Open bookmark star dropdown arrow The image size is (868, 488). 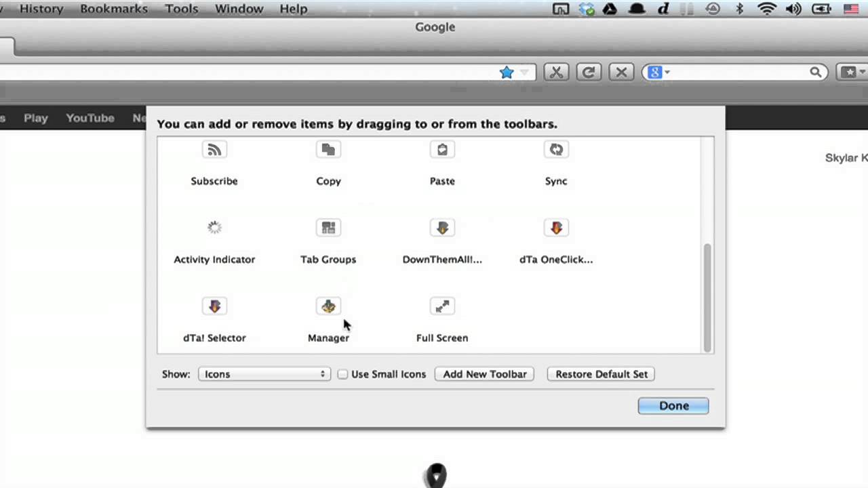pyautogui.click(x=525, y=73)
